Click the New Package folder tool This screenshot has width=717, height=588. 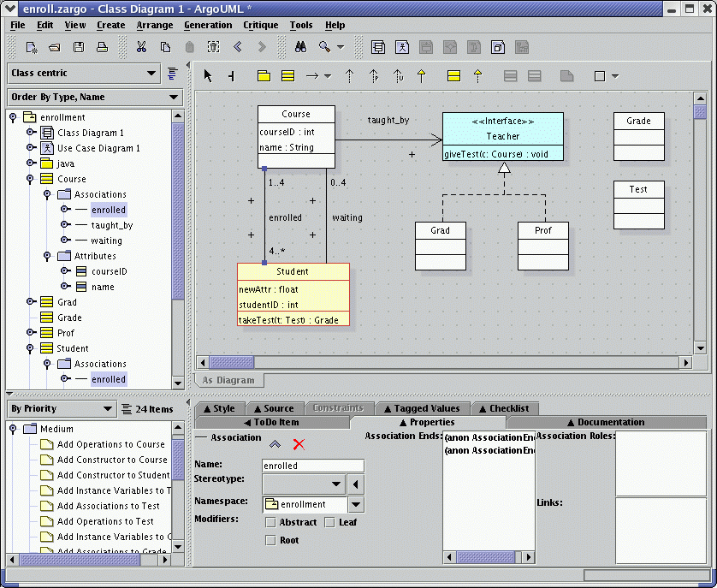coord(264,76)
